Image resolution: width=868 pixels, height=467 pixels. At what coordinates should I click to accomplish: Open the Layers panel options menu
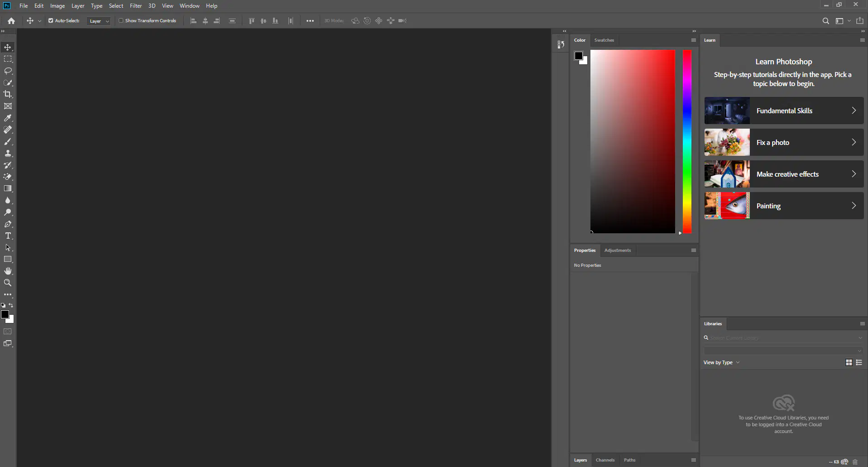click(x=693, y=460)
